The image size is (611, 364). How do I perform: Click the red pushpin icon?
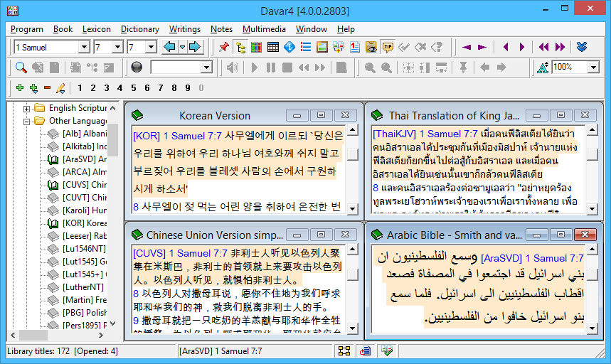coord(224,48)
